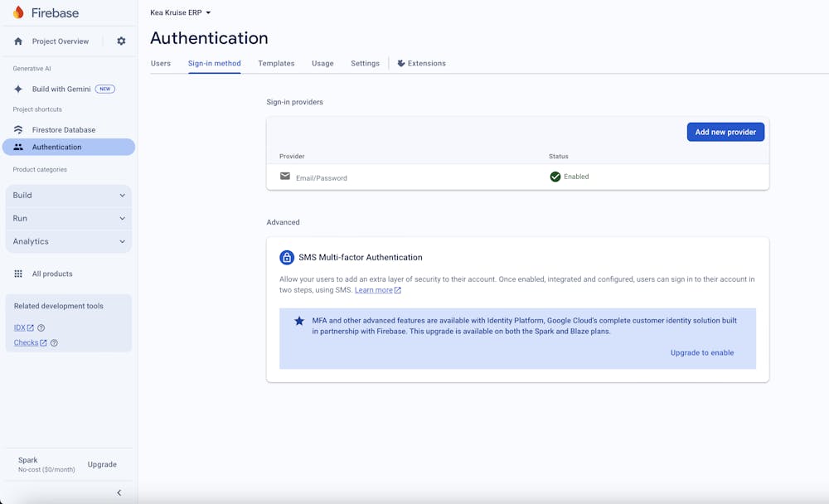Click the help icon beside IDX
Image resolution: width=829 pixels, height=504 pixels.
(x=41, y=328)
